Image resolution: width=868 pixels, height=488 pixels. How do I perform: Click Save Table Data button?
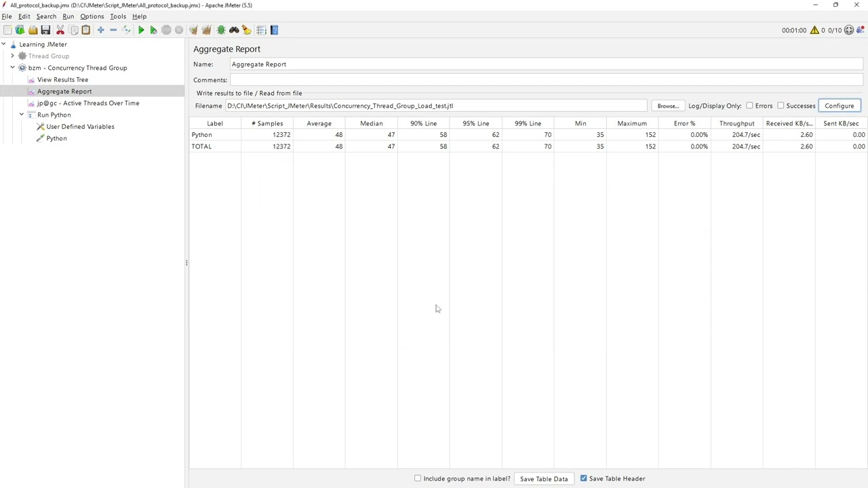pyautogui.click(x=544, y=479)
